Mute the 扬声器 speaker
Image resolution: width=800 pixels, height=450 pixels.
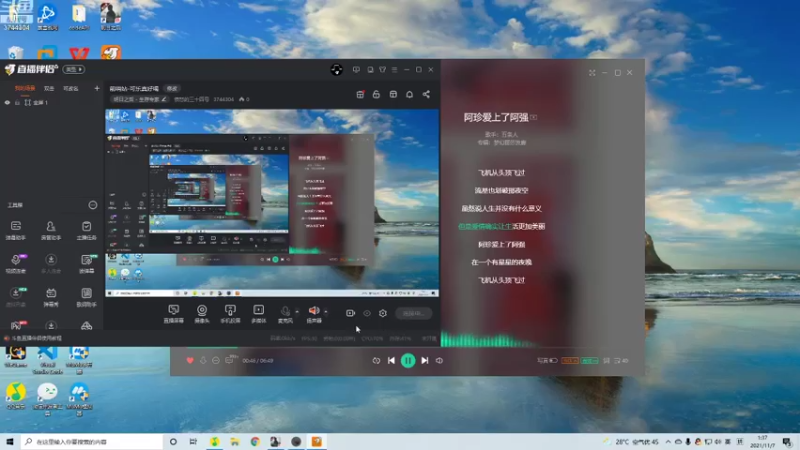(x=314, y=314)
